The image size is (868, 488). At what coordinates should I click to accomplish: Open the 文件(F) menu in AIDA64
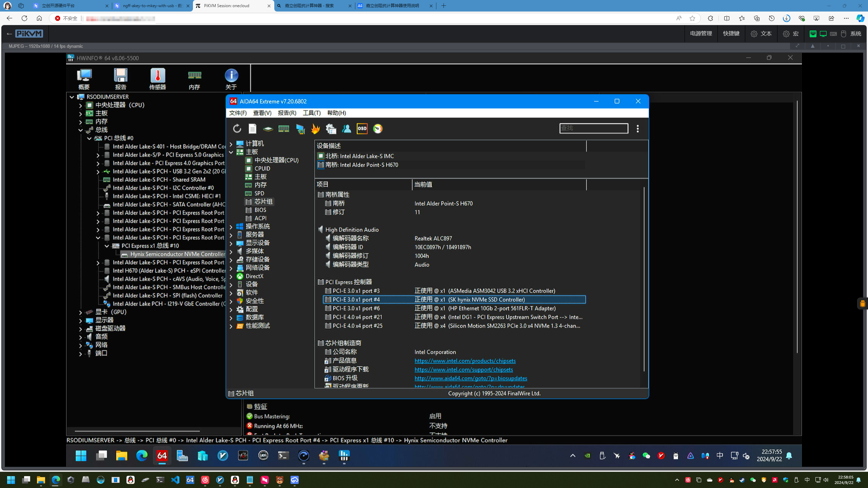(238, 113)
